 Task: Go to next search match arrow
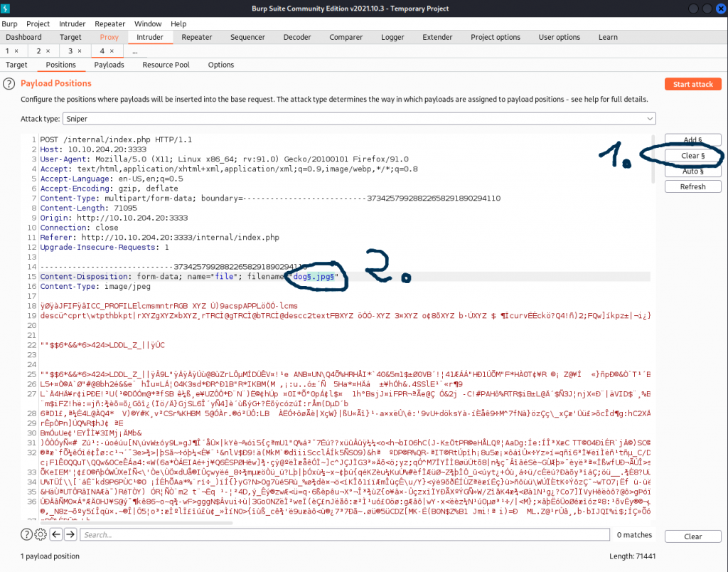(x=70, y=534)
